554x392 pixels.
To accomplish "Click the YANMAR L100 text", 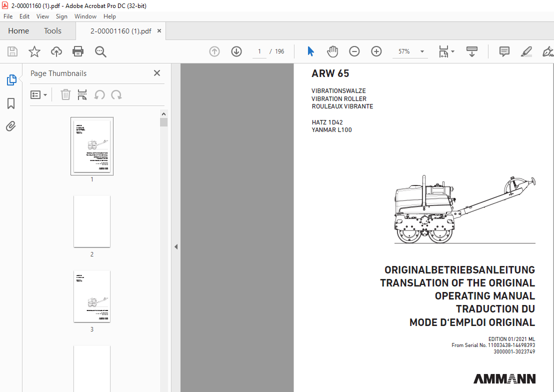I will [332, 129].
